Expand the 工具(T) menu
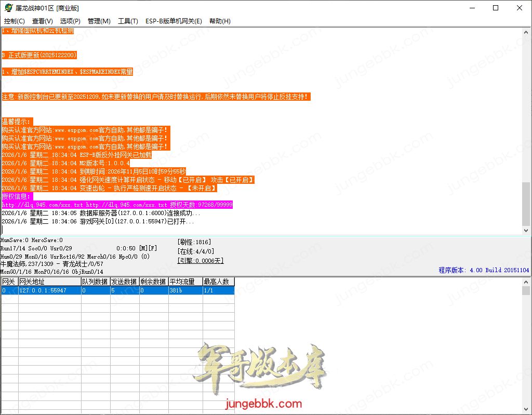This screenshot has height=415, width=532. pyautogui.click(x=128, y=21)
